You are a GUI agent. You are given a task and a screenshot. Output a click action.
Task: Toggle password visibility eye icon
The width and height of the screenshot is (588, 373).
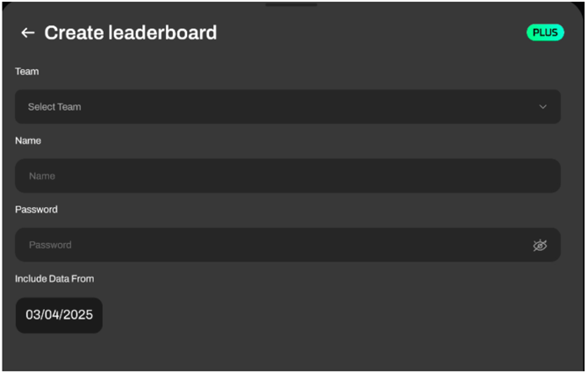tap(540, 246)
